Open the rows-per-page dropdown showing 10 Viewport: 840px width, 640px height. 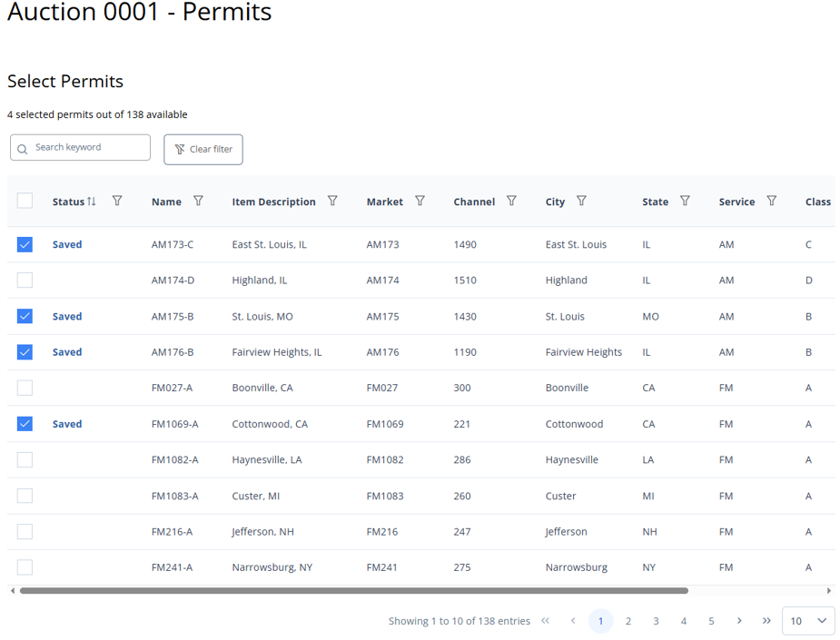(x=807, y=621)
